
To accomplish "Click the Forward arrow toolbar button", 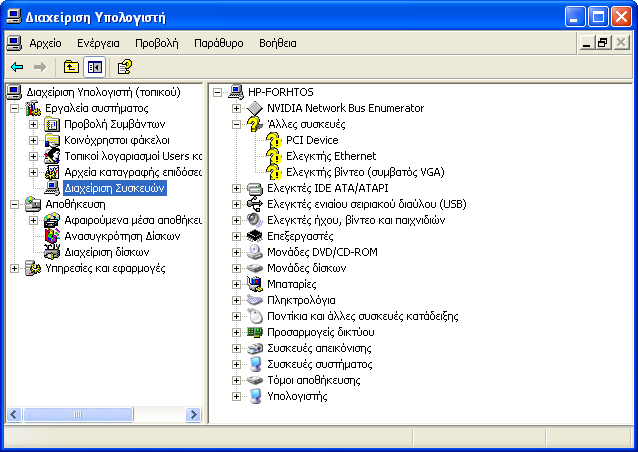I will click(x=40, y=67).
